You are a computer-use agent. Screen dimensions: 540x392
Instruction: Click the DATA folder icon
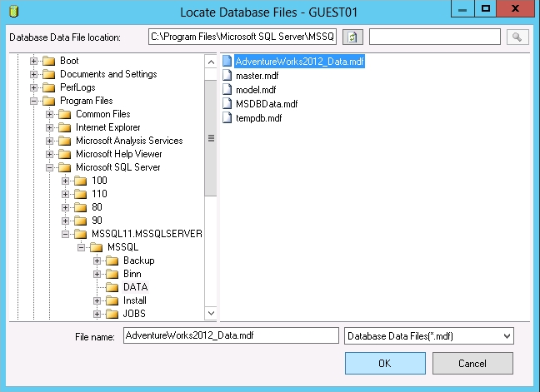pyautogui.click(x=112, y=287)
